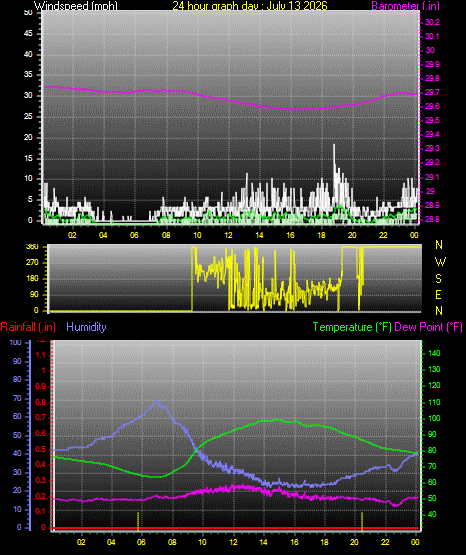This screenshot has height=555, width=466.
Task: Click the '29.3' barometer axis value
Action: point(432,148)
